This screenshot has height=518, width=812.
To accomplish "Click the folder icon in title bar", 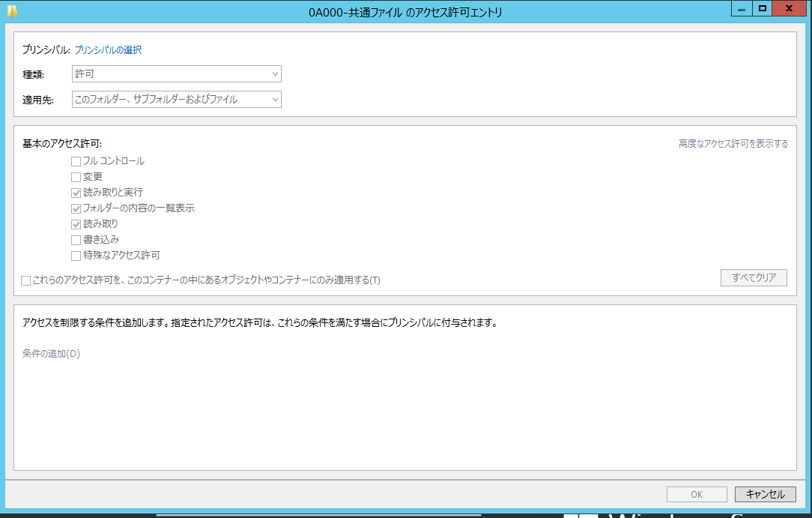I will (x=12, y=11).
